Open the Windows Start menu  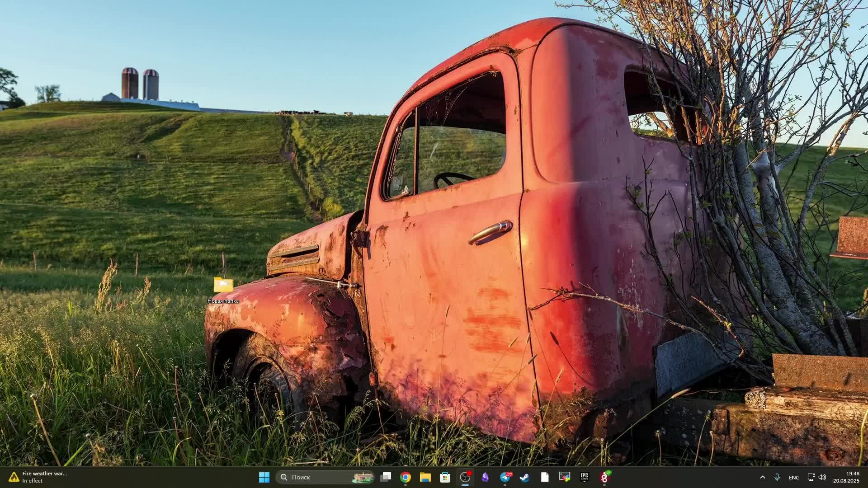tap(264, 477)
